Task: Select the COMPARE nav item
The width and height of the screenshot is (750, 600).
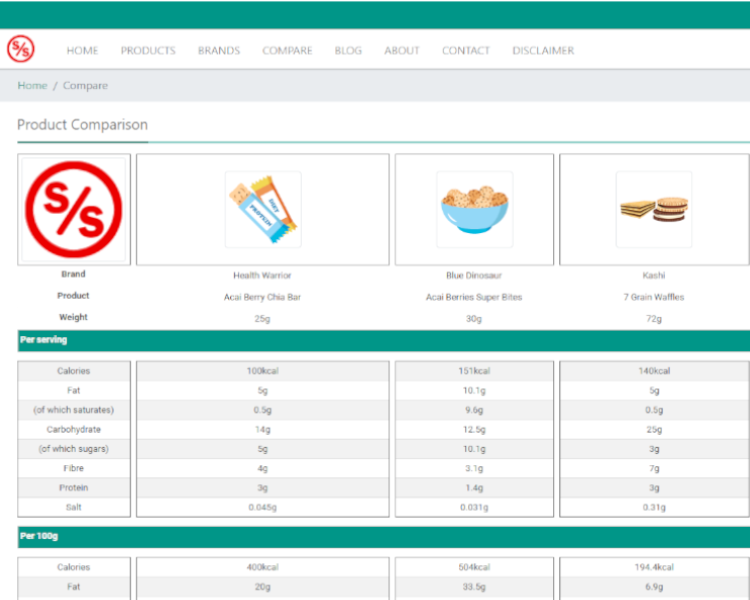Action: [x=287, y=50]
